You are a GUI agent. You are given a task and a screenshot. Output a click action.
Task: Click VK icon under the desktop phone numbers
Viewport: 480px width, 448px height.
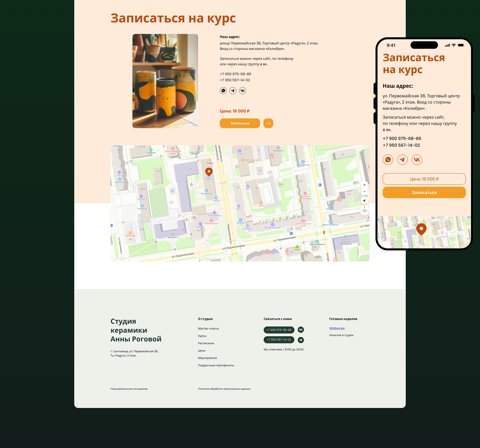click(x=242, y=91)
